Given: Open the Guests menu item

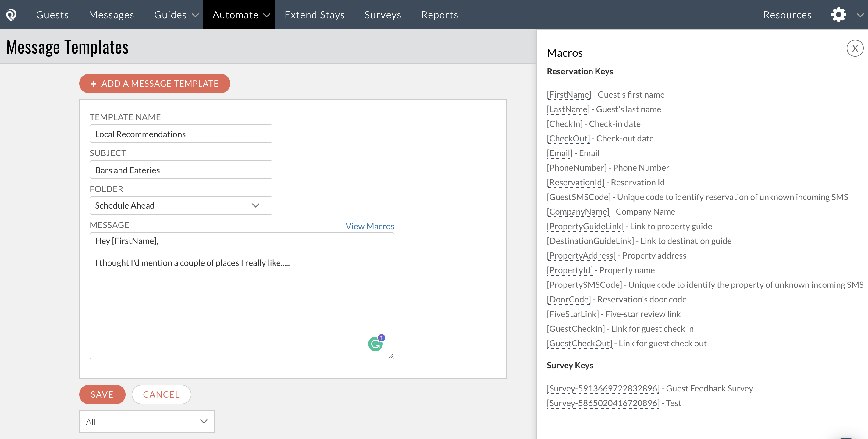Looking at the screenshot, I should click(52, 15).
